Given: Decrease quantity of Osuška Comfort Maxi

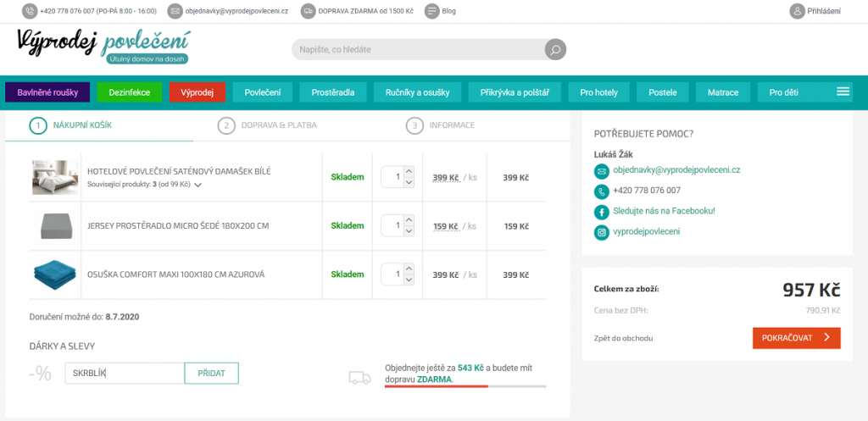Looking at the screenshot, I should [409, 280].
